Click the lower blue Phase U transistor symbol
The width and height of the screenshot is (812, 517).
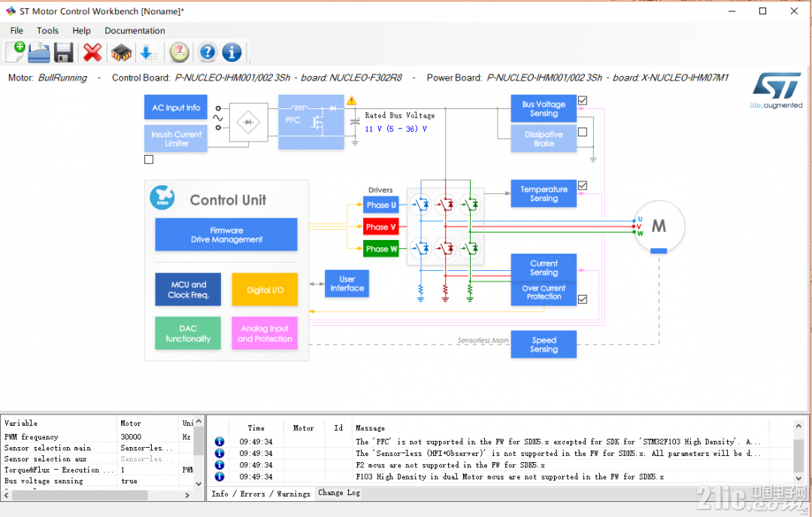(420, 248)
